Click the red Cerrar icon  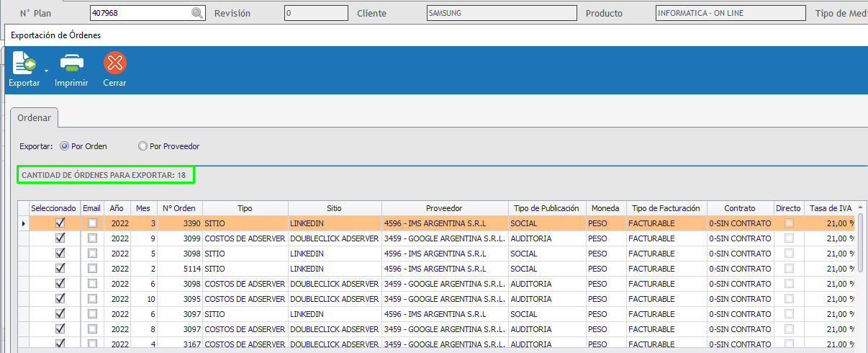[x=114, y=64]
